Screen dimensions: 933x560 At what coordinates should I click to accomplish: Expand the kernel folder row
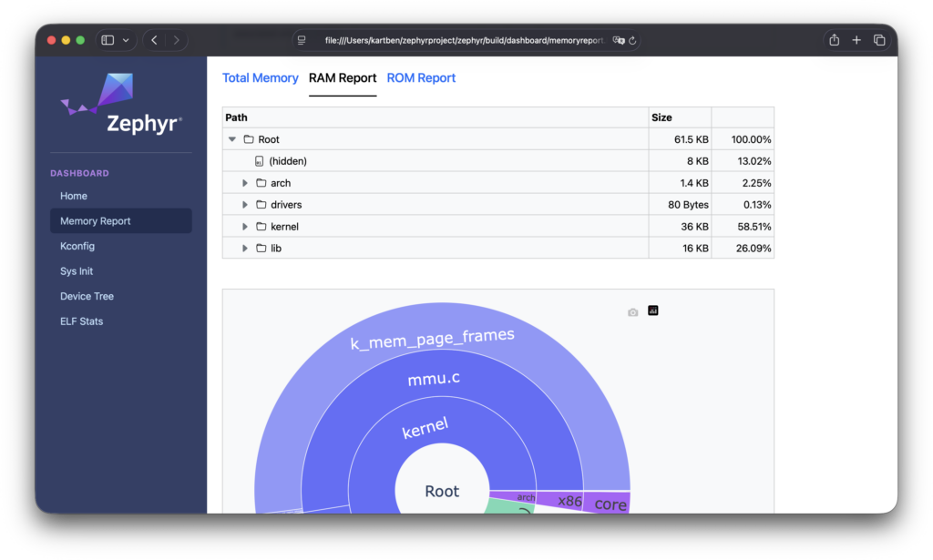pyautogui.click(x=245, y=227)
